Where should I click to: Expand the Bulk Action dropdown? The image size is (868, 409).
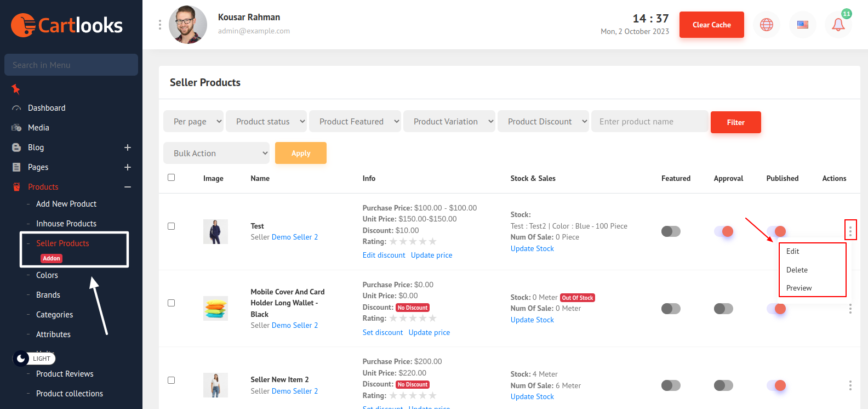tap(216, 154)
